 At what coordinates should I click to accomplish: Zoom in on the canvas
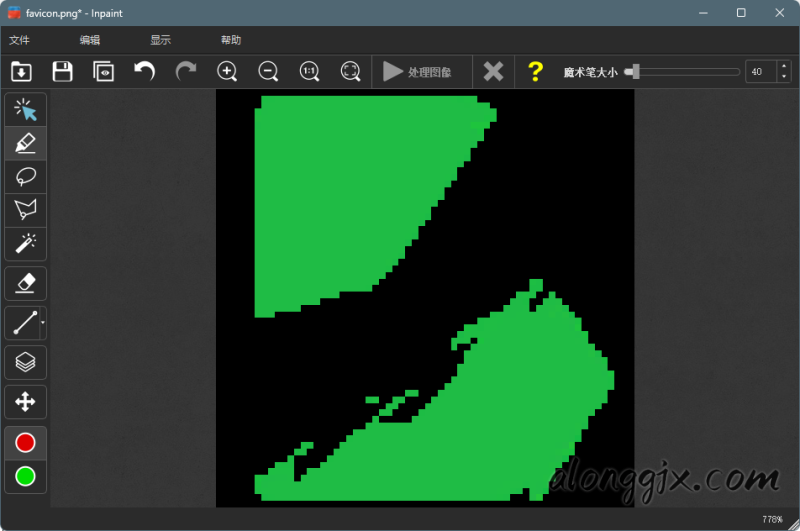pyautogui.click(x=227, y=71)
